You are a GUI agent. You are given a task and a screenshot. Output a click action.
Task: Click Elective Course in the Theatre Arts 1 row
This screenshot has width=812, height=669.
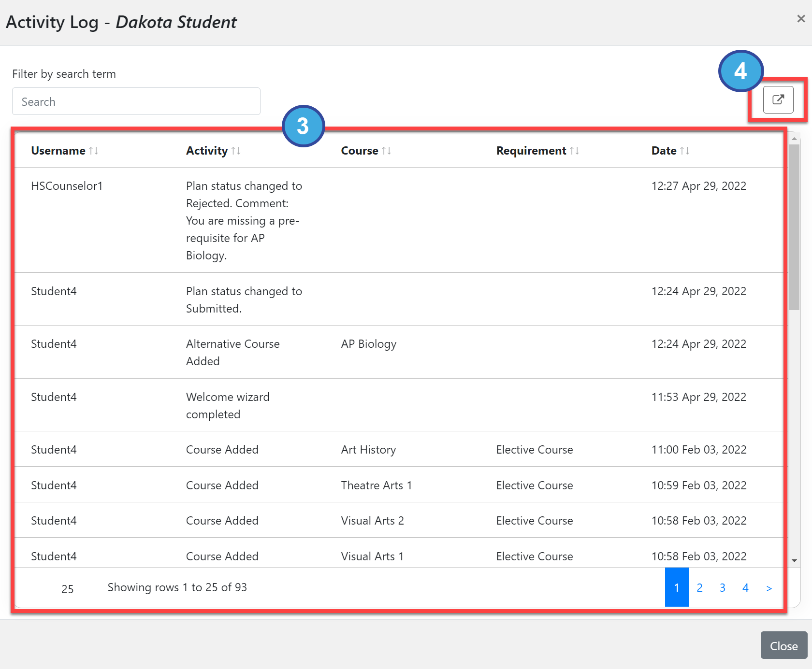[x=535, y=485]
